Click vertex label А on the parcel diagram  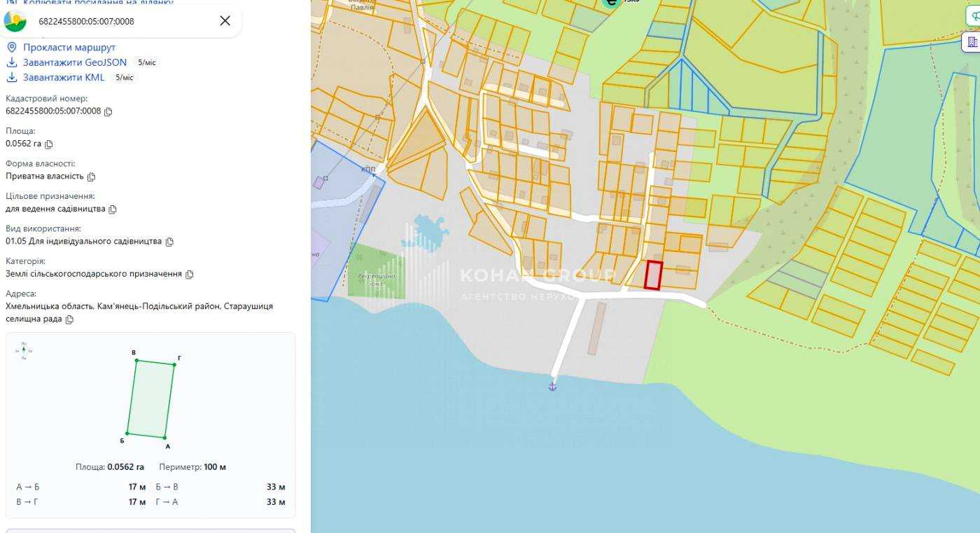tap(167, 446)
